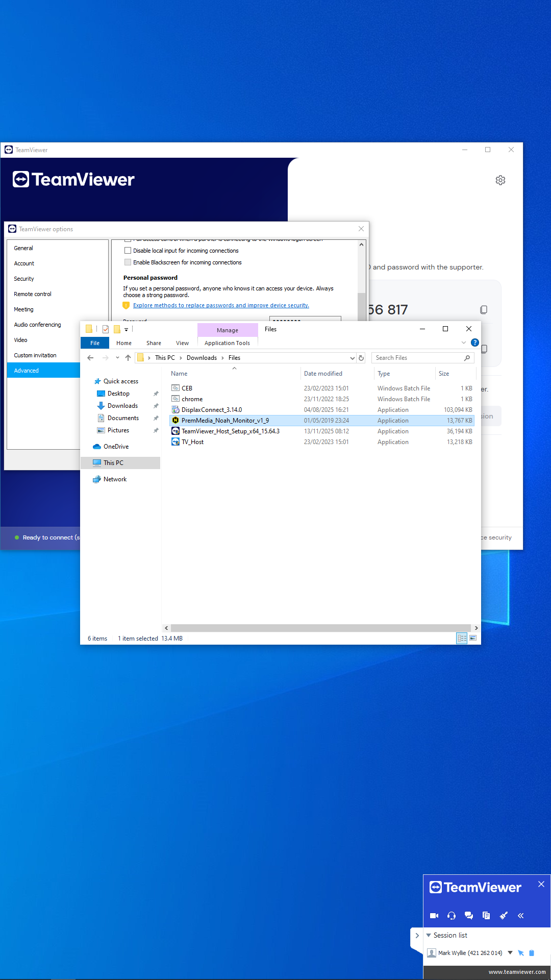Enable Disable local input for incoming connections
The image size is (551, 980).
point(128,251)
